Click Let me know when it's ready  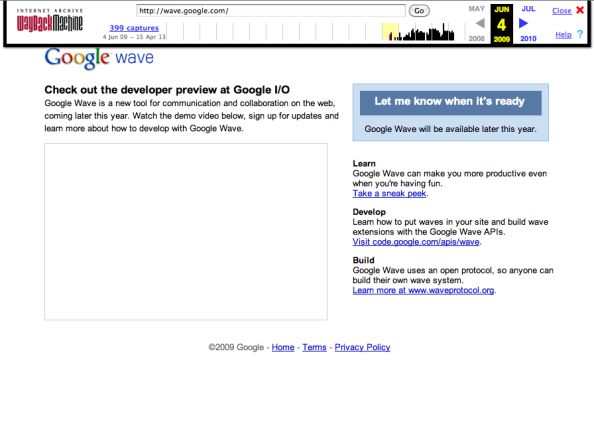(450, 103)
